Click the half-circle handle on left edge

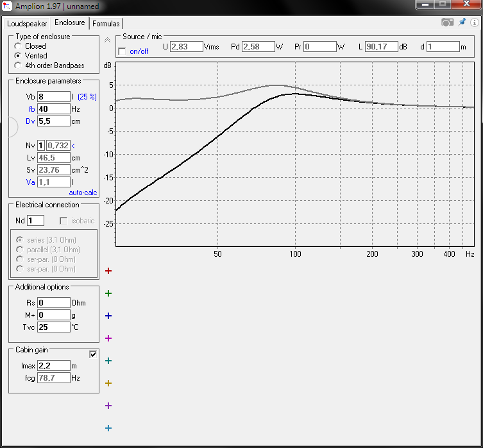click(13, 127)
